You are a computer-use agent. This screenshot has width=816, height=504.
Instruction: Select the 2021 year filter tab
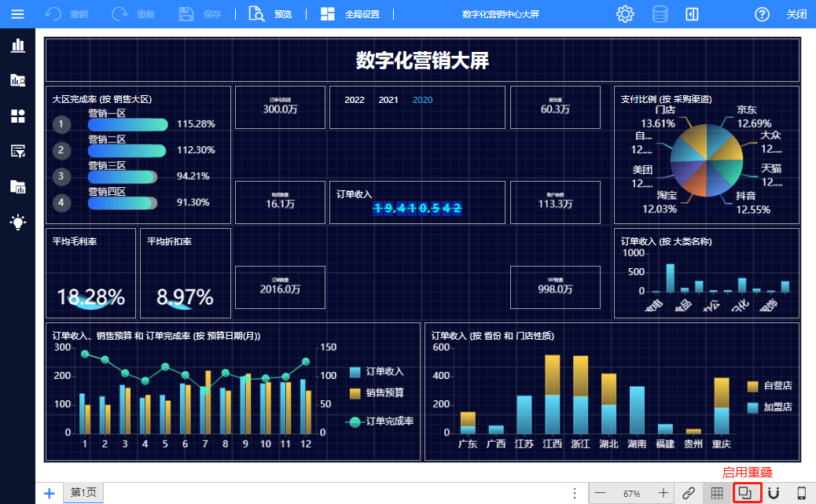point(388,100)
